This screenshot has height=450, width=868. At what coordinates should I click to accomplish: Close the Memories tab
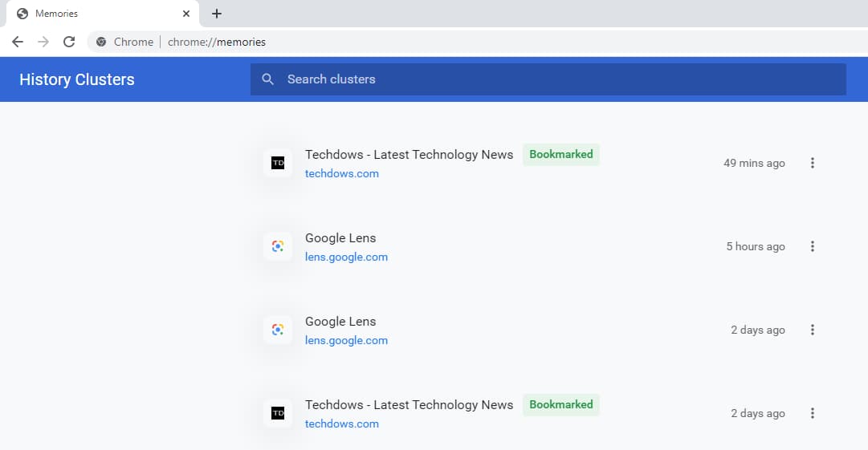click(x=186, y=14)
